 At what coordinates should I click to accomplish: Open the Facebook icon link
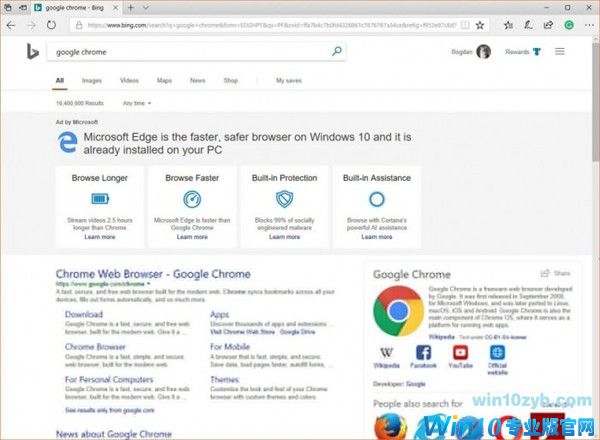coord(423,353)
